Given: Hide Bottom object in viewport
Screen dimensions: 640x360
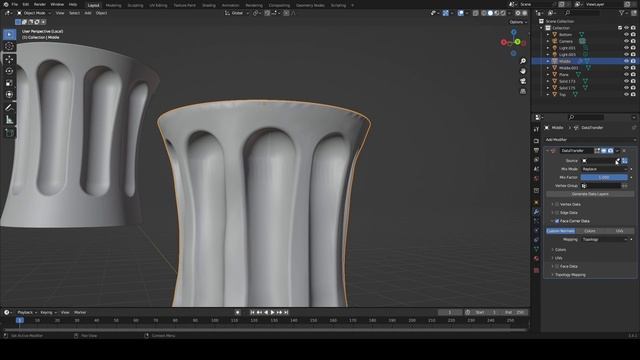Looking at the screenshot, I should coord(626,35).
